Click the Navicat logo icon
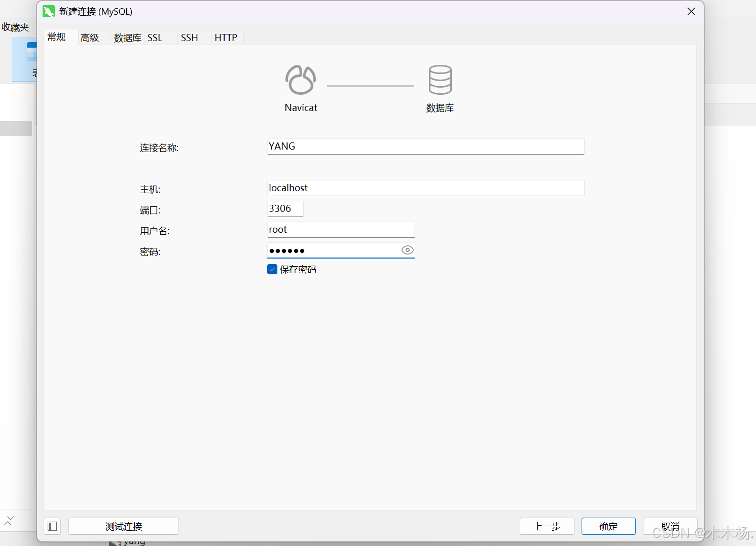The width and height of the screenshot is (756, 546). pos(301,80)
